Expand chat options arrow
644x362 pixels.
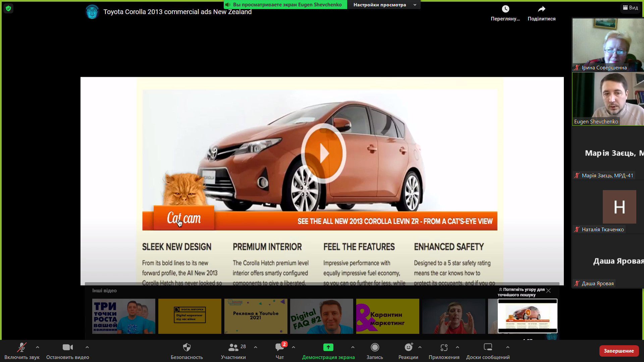(293, 347)
